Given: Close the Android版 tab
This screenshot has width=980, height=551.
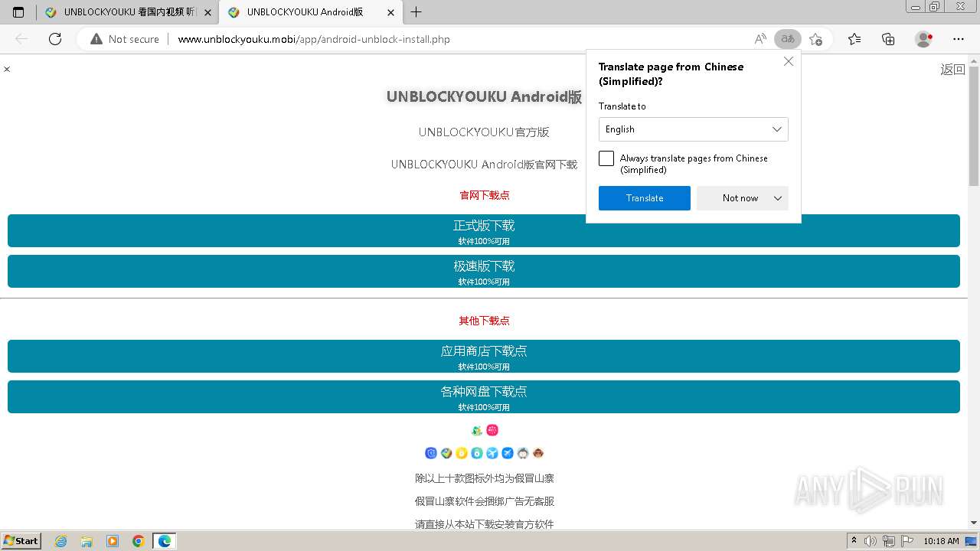Looking at the screenshot, I should 391,12.
